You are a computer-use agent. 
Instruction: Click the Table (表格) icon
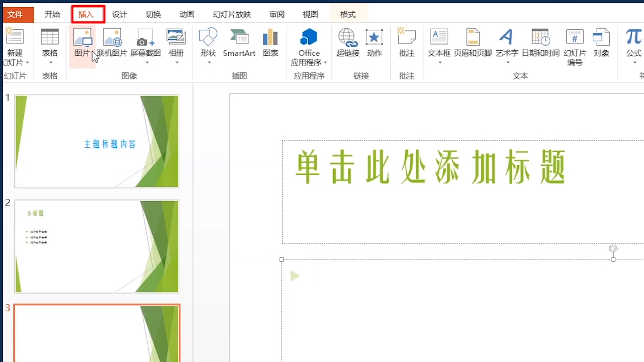(50, 36)
